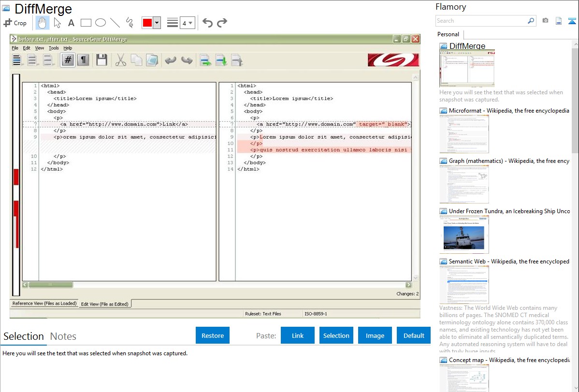
Task: Switch to the Notes tab
Action: [63, 336]
